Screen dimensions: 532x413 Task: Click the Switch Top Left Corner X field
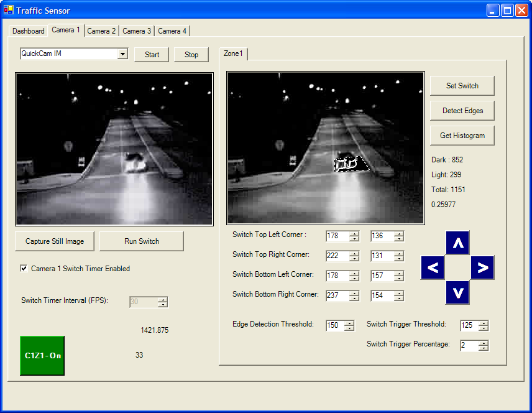[337, 236]
